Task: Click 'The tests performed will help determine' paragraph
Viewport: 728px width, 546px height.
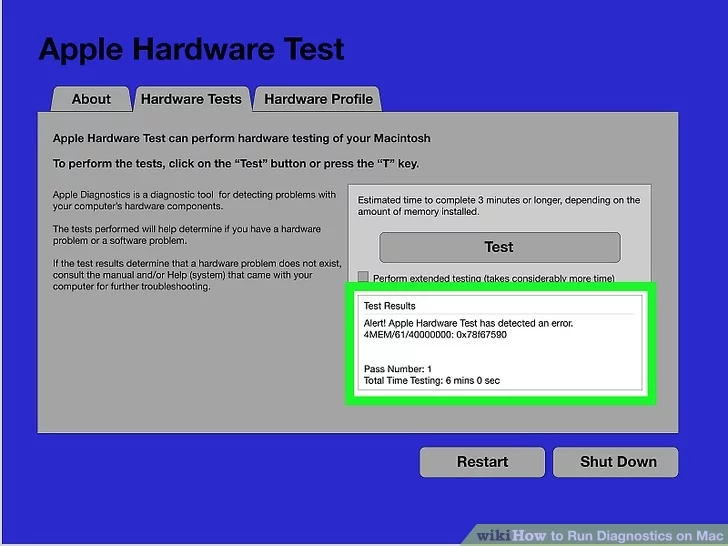Action: [x=187, y=234]
